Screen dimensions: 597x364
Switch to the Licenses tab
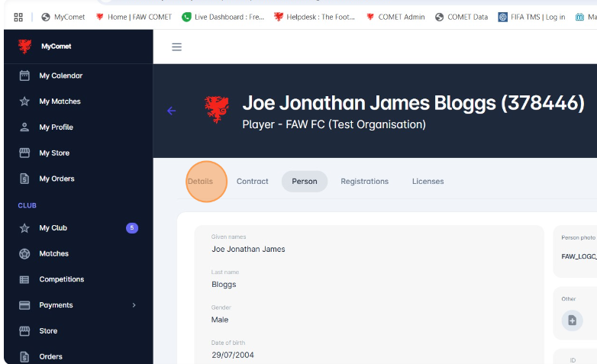click(428, 182)
